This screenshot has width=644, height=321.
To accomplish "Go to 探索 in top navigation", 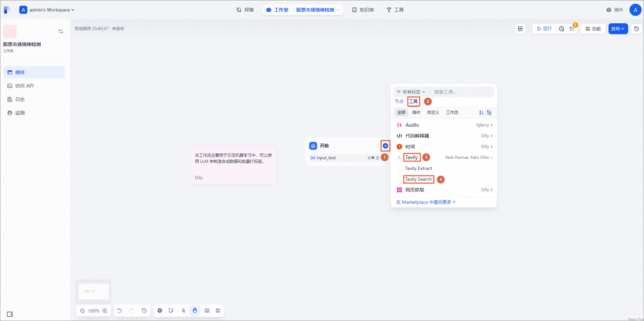I will (245, 10).
